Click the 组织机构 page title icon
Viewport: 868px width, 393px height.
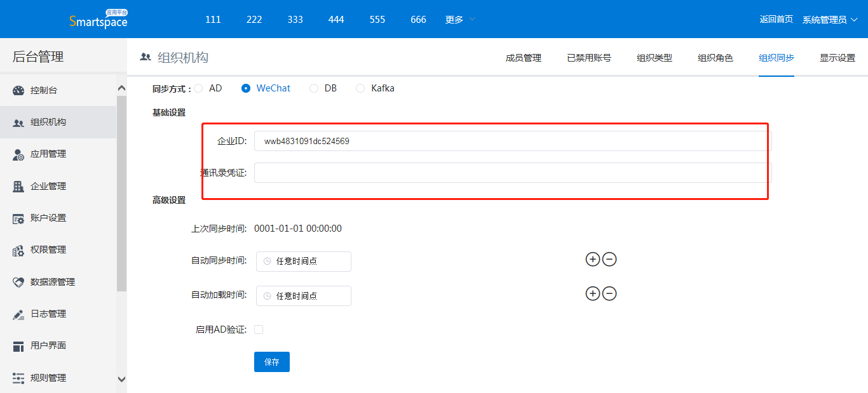[x=146, y=57]
